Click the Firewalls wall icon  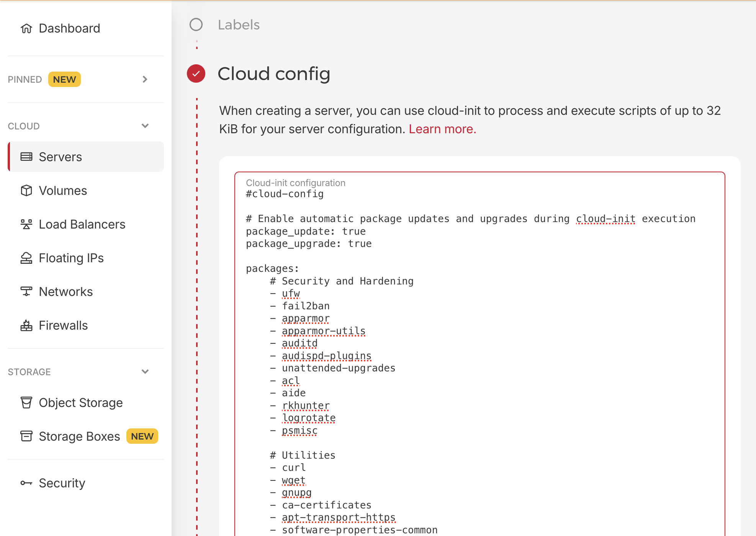[26, 325]
